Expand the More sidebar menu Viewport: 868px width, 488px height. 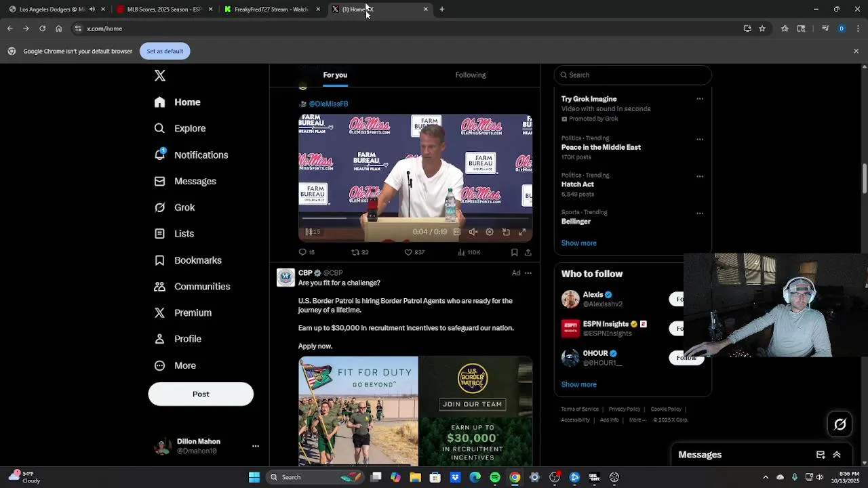coord(175,365)
